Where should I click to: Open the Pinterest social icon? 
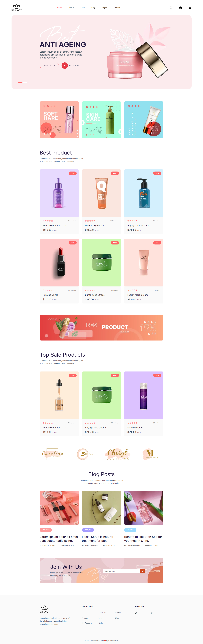coord(152,613)
